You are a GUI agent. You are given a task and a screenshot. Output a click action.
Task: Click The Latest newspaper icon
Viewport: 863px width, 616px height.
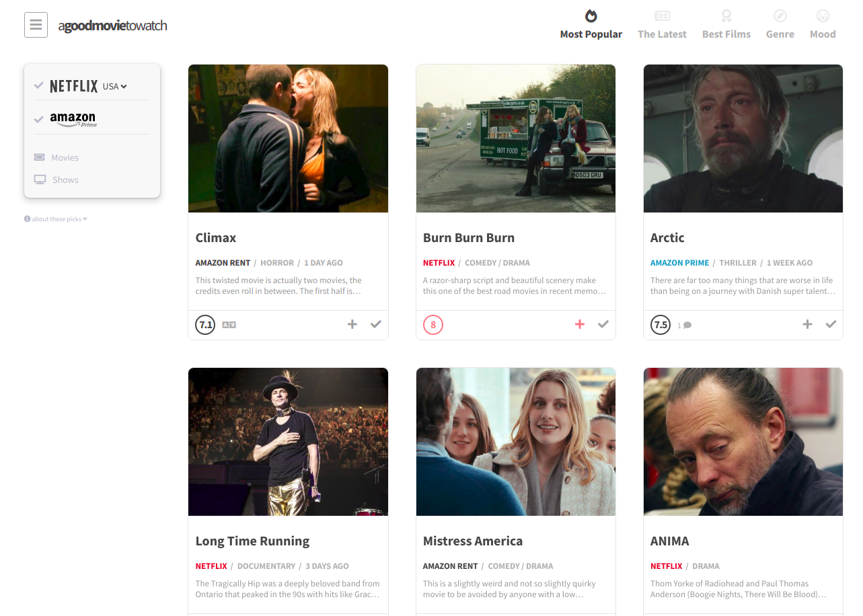pos(662,15)
